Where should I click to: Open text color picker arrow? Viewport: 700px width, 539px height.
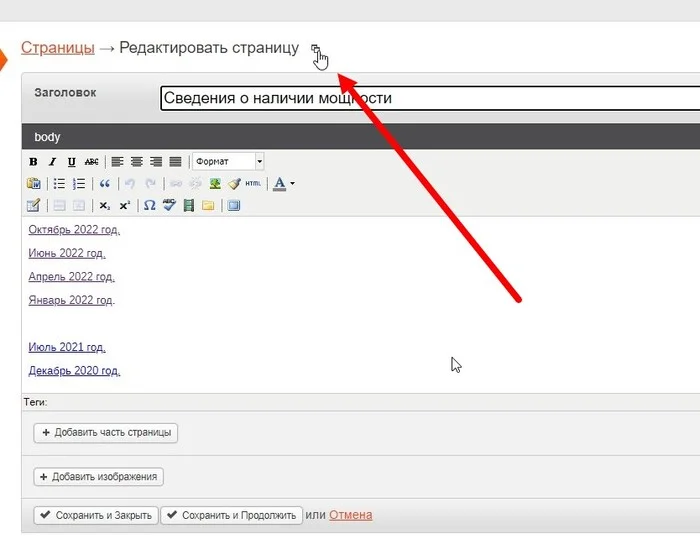click(292, 184)
